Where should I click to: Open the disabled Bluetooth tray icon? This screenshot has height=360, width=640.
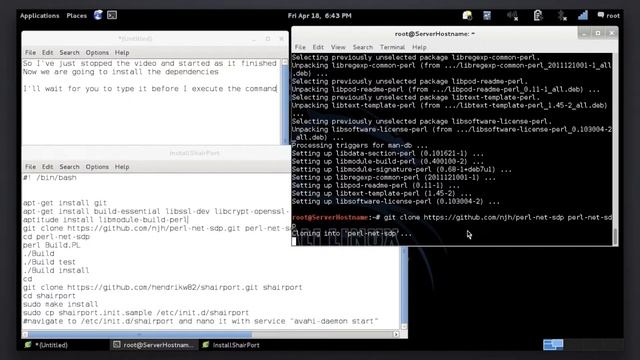pos(562,16)
